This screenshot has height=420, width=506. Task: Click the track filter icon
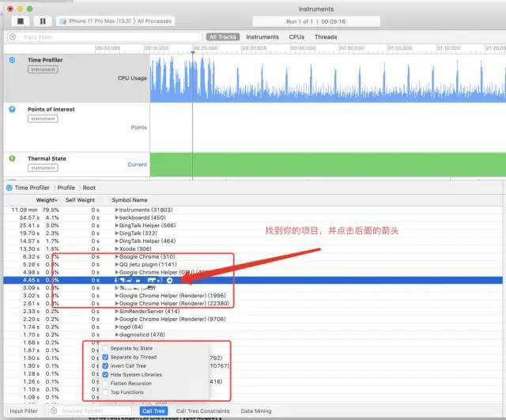[x=13, y=37]
